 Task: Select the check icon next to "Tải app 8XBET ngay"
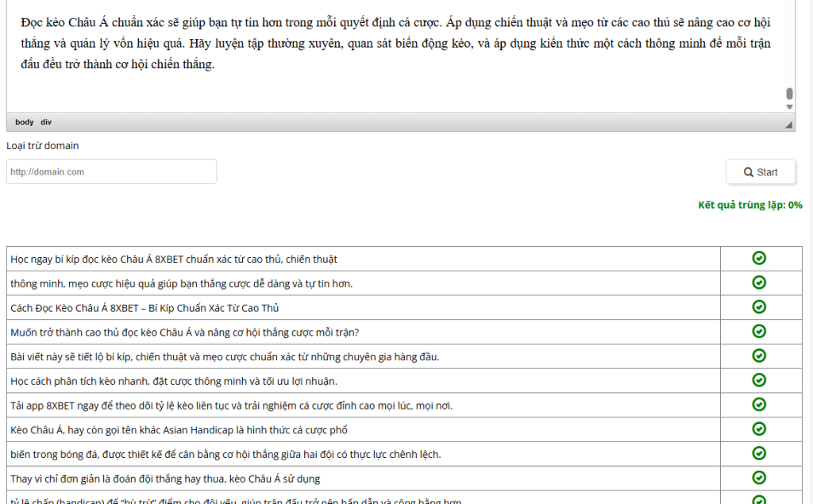point(760,405)
